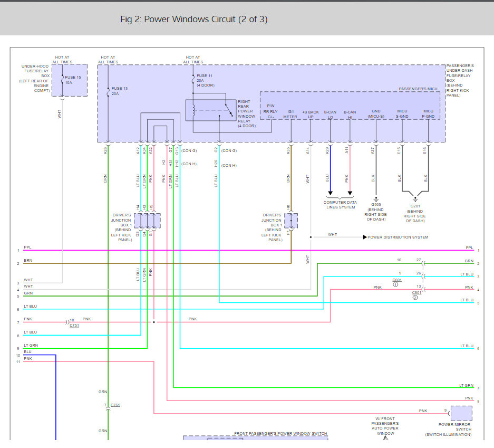494x448 pixels.
Task: Select the G201 ground symbol
Action: pyautogui.click(x=415, y=199)
